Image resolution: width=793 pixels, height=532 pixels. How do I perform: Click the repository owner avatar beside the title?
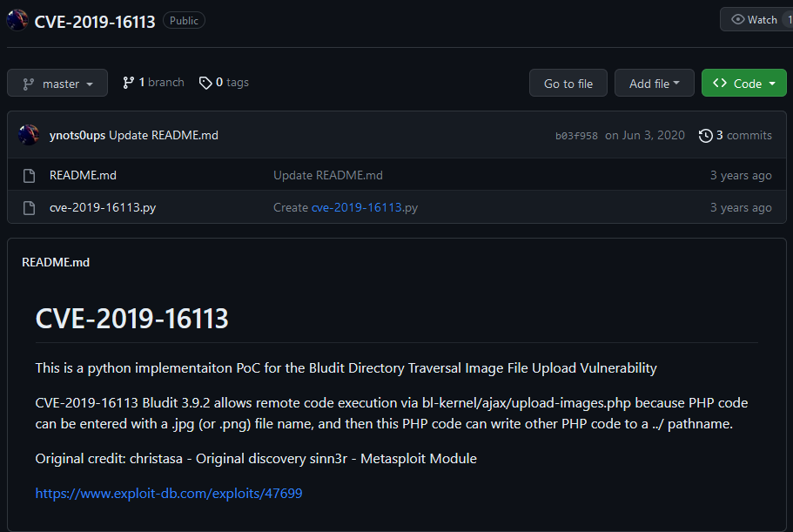click(x=17, y=20)
